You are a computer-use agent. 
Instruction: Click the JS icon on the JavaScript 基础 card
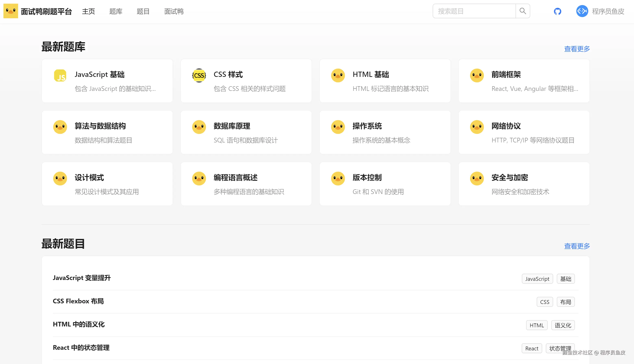60,75
